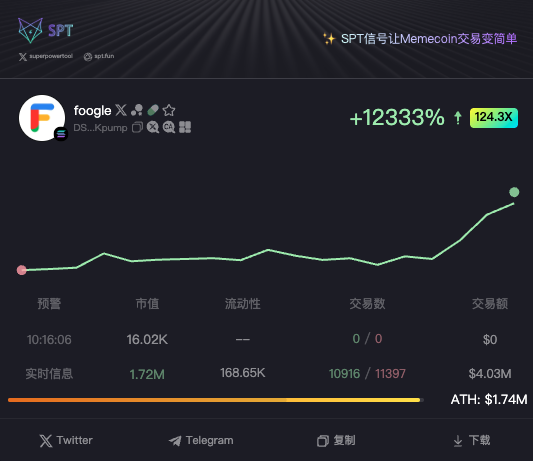
Task: Click the alert volume $0
Action: pyautogui.click(x=490, y=340)
